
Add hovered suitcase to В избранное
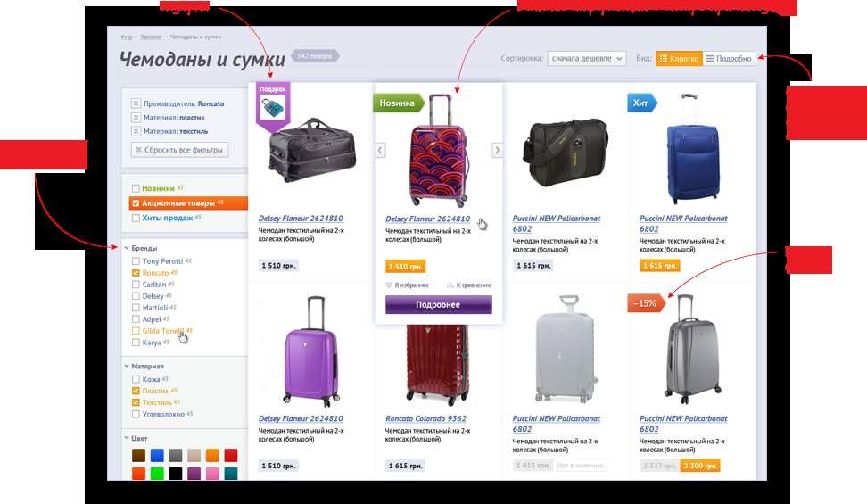click(407, 285)
